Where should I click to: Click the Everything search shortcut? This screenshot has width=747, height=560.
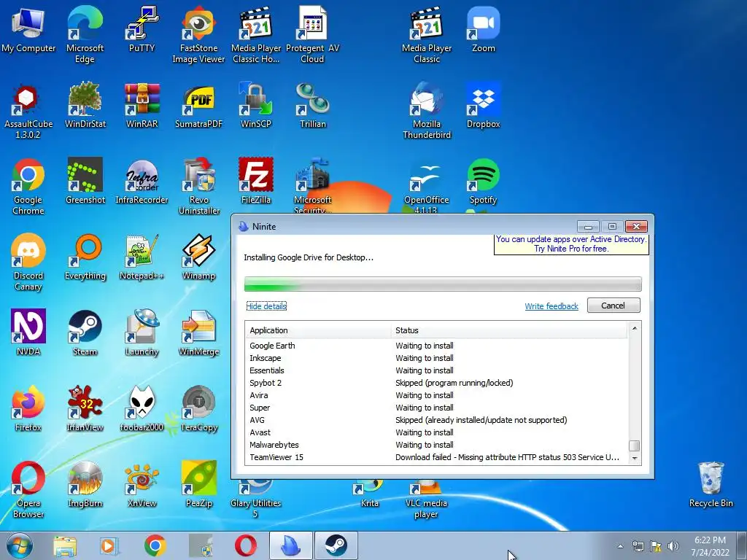(85, 257)
